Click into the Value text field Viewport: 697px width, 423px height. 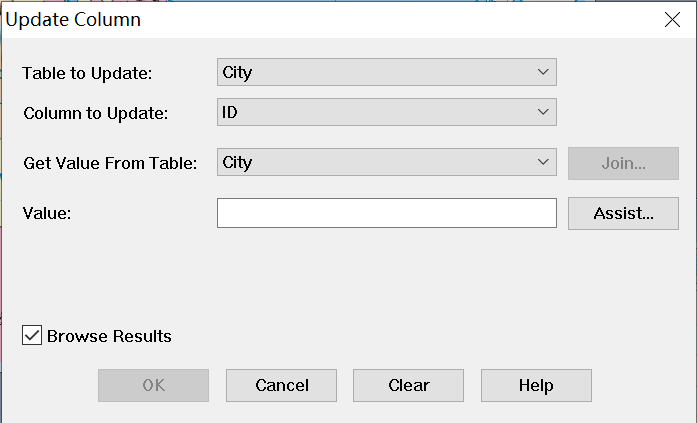(386, 213)
